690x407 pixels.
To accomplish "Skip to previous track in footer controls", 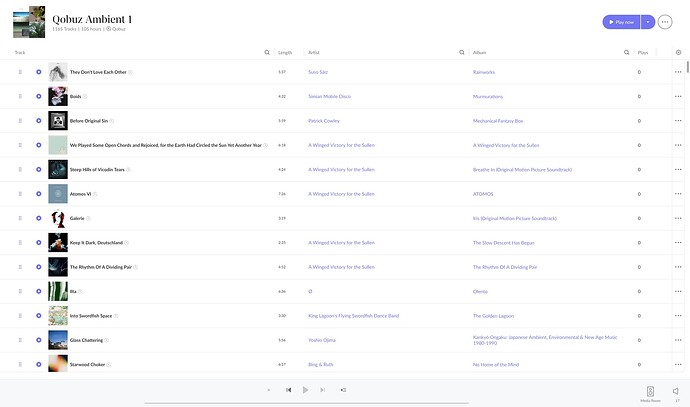I will [x=288, y=390].
